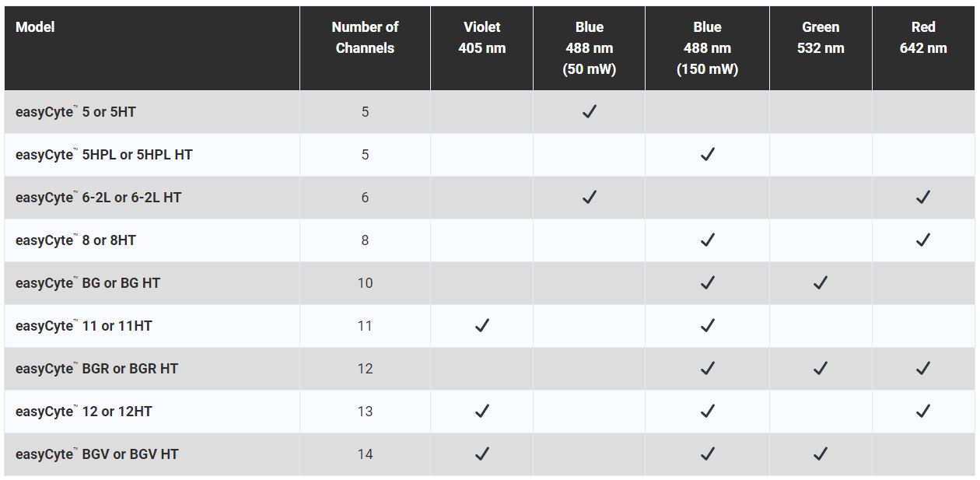Click the channel count 14 cell
980x480 pixels.
point(365,454)
